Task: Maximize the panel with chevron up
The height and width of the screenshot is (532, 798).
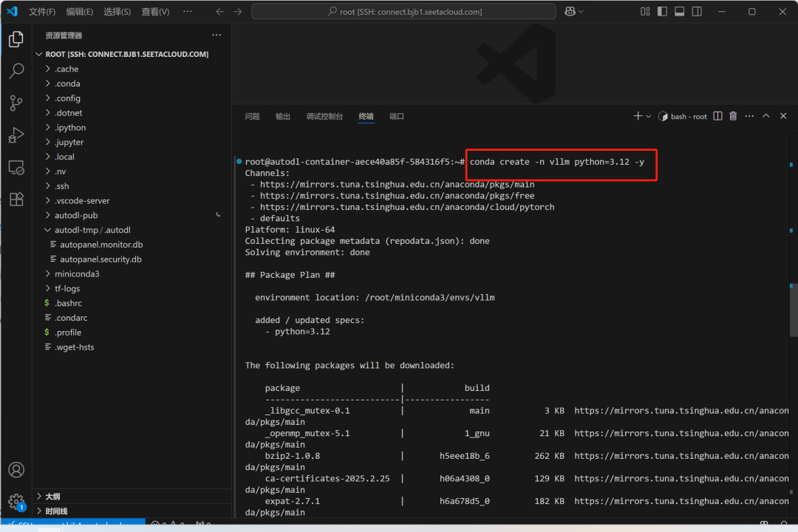Action: [766, 116]
